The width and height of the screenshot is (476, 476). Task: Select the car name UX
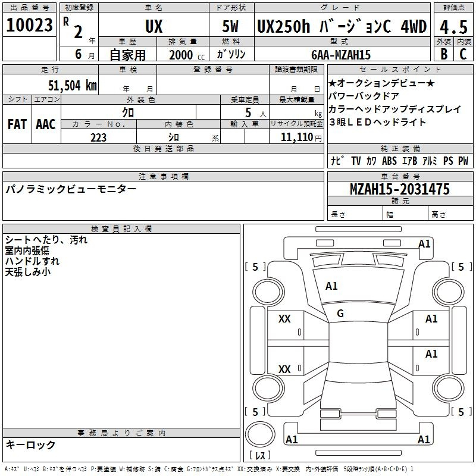click(154, 26)
